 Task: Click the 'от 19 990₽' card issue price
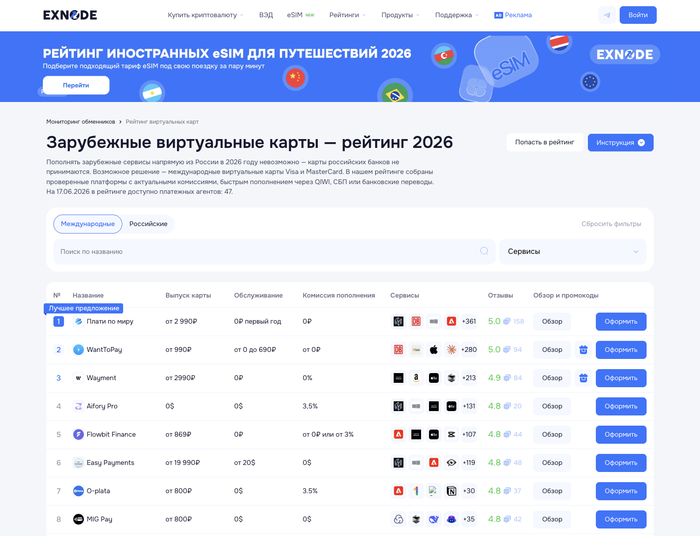coord(183,463)
